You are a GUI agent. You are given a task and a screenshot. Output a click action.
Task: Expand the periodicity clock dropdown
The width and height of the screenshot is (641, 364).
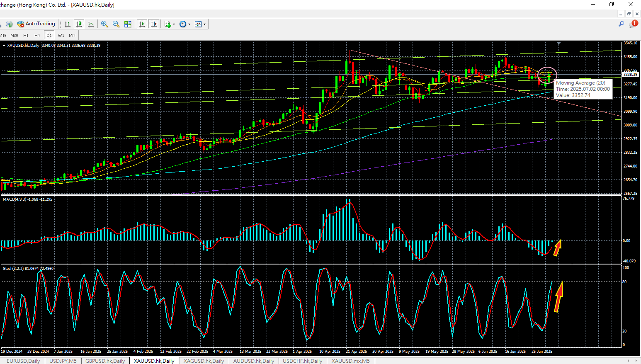(x=189, y=24)
